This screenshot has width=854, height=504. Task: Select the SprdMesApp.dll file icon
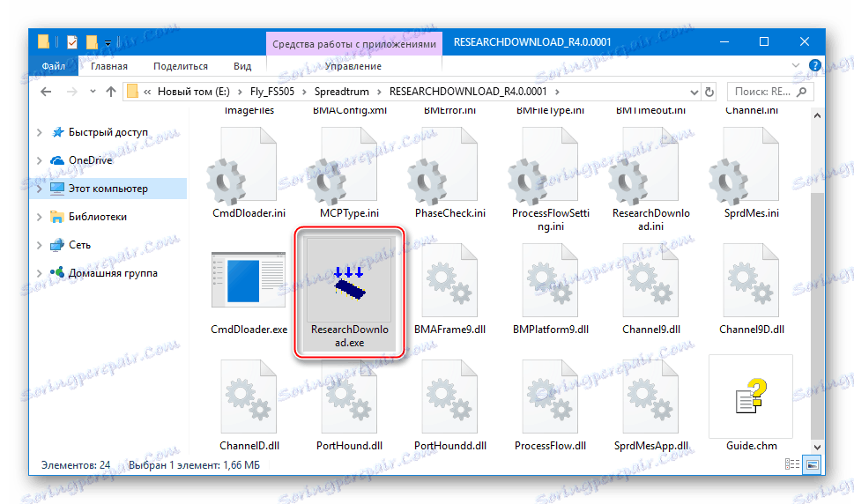tap(650, 397)
